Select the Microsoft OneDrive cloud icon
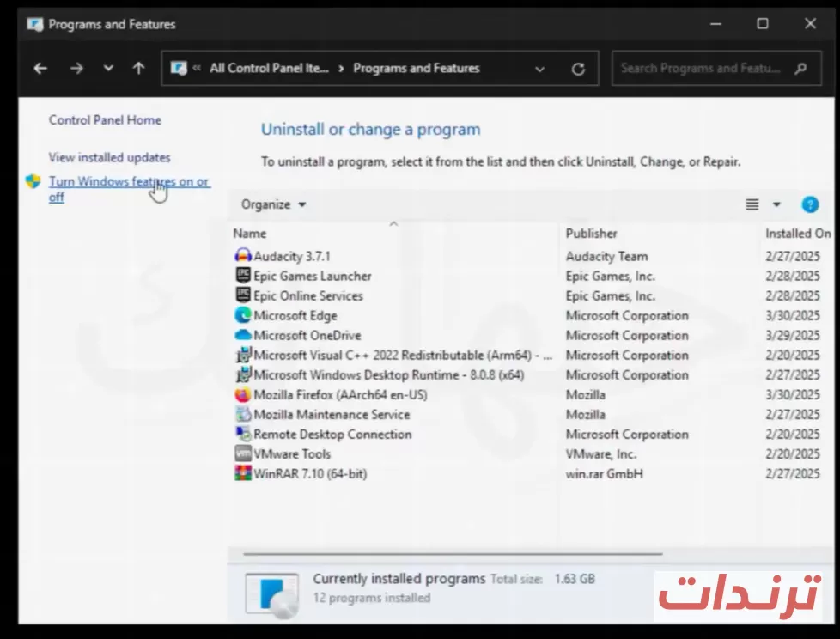The image size is (840, 639). [243, 335]
